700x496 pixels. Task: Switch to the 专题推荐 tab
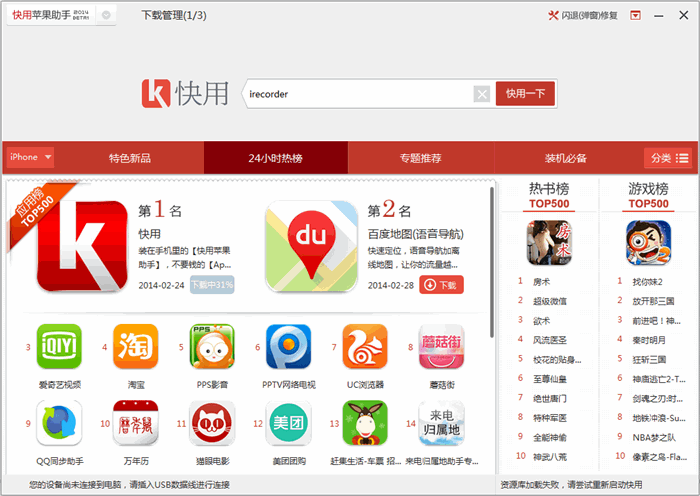pos(421,158)
